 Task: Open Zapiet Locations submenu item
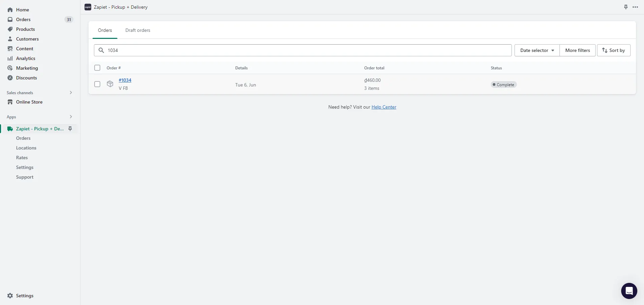tap(26, 148)
